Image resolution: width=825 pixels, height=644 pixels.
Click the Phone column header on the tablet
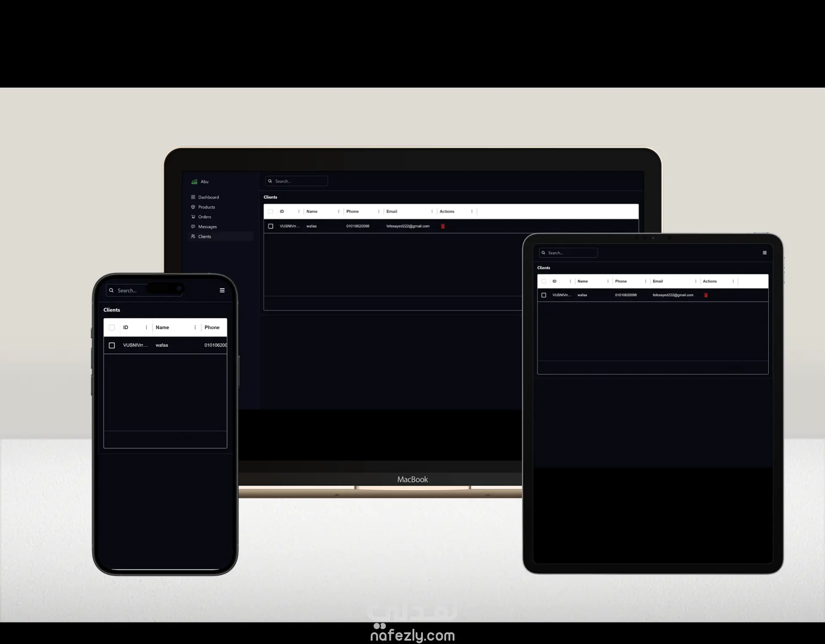pyautogui.click(x=620, y=281)
